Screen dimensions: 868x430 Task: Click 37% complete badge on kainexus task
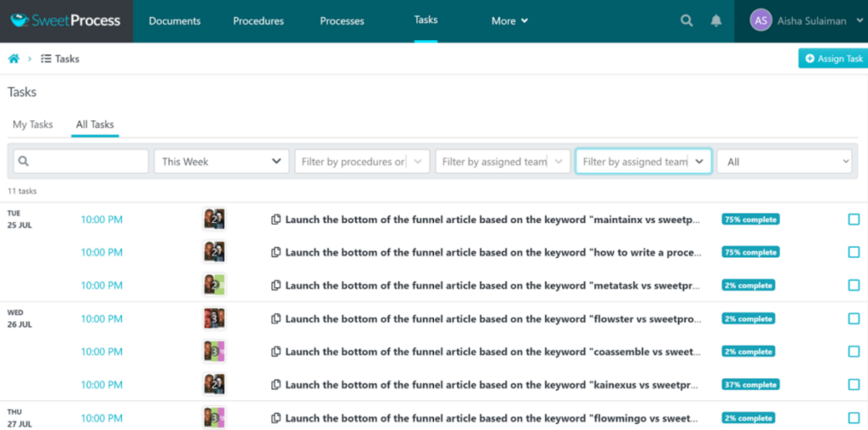click(750, 384)
